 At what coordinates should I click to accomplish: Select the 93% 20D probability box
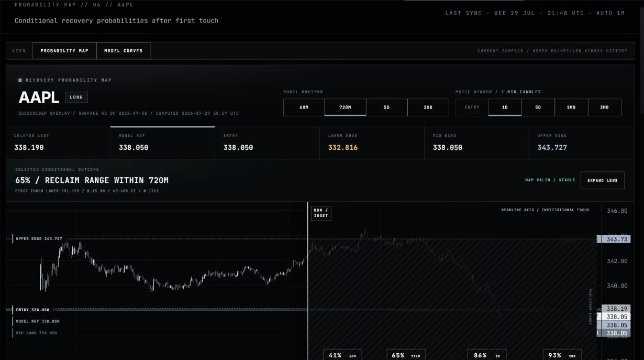point(562,355)
